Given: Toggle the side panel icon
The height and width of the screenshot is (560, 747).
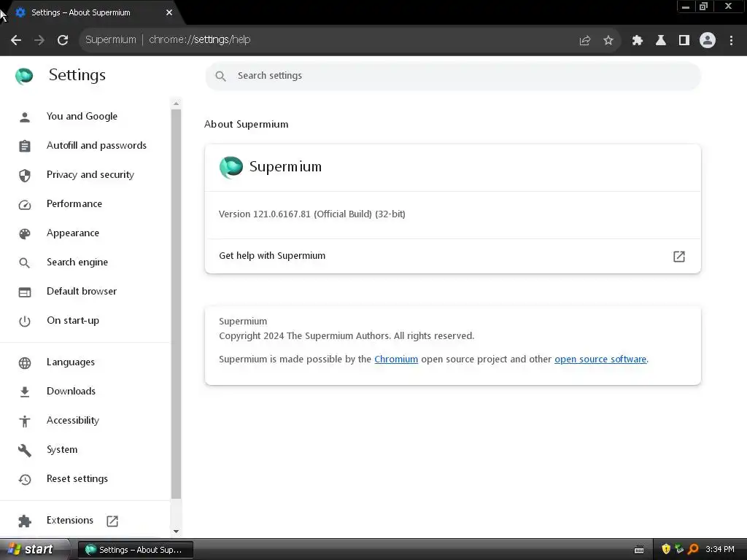Looking at the screenshot, I should point(684,41).
